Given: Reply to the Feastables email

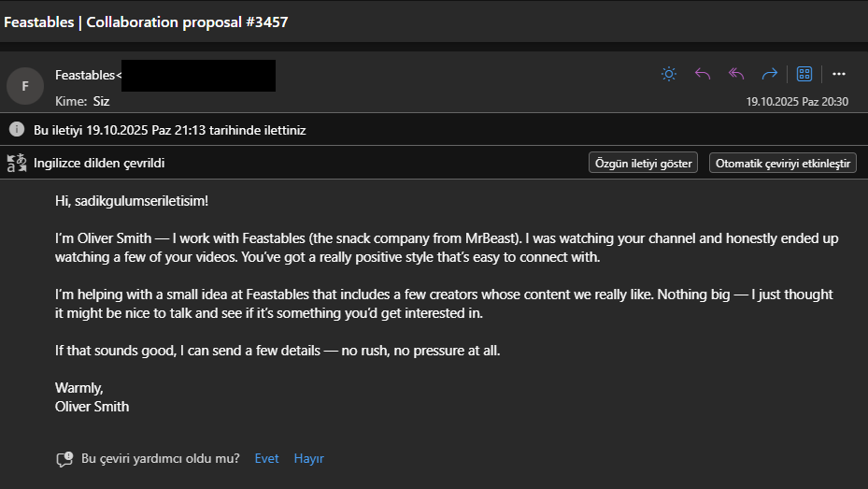Looking at the screenshot, I should 703,74.
